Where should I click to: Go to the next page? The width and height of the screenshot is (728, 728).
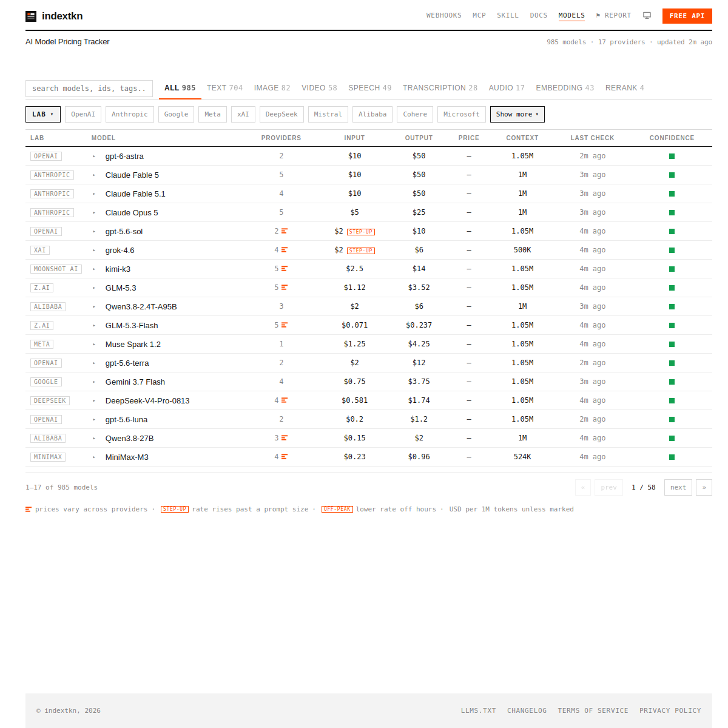point(678,488)
